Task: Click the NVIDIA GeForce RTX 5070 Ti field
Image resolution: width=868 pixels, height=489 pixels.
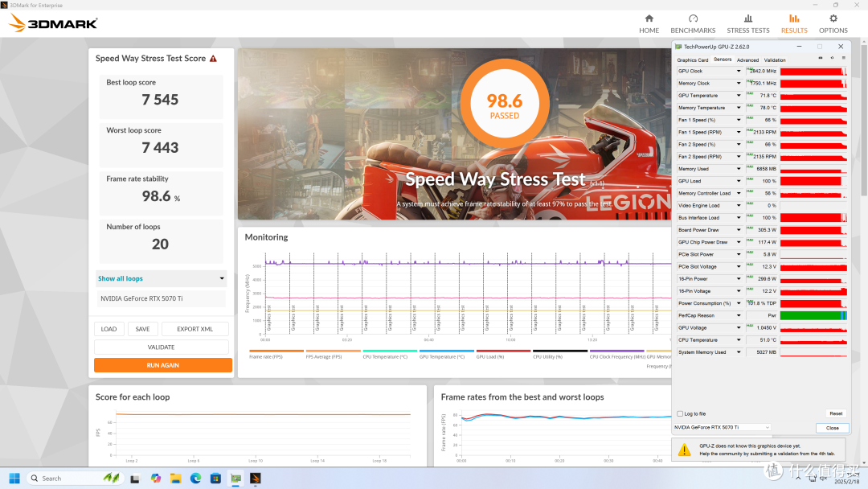Action: point(161,298)
